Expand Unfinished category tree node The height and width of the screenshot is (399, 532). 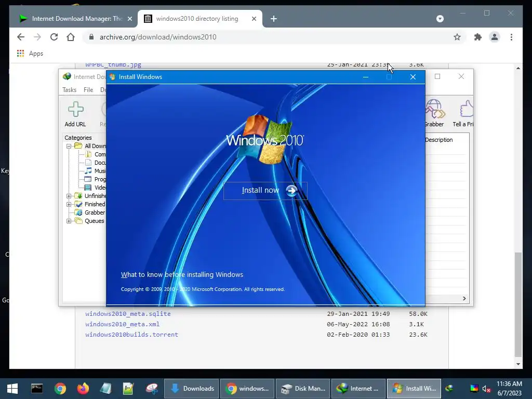(69, 196)
